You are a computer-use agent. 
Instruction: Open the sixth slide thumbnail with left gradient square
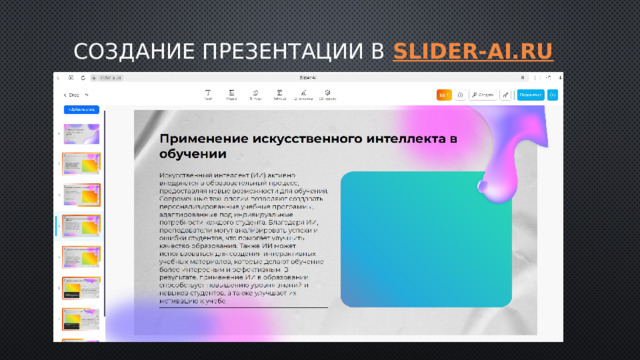coord(81,288)
